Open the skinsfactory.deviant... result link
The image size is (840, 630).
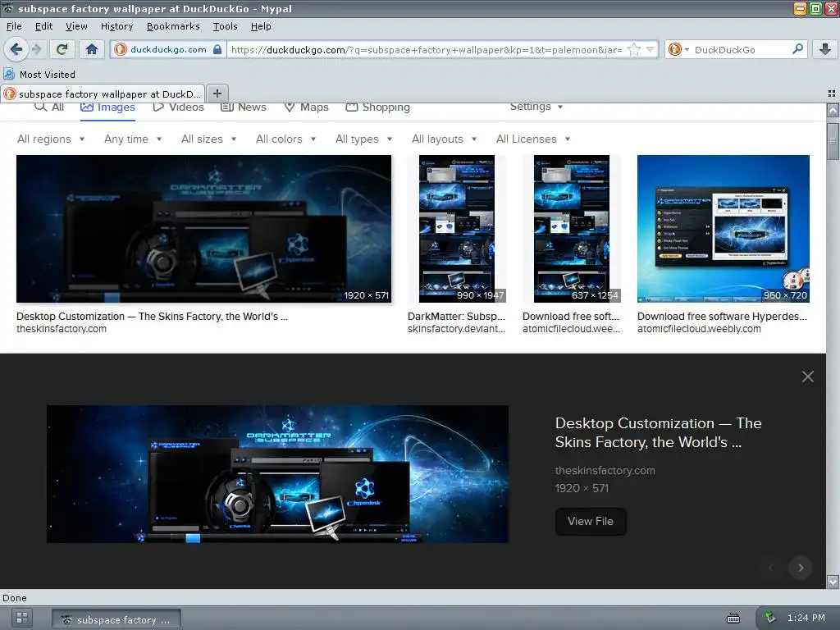[456, 329]
